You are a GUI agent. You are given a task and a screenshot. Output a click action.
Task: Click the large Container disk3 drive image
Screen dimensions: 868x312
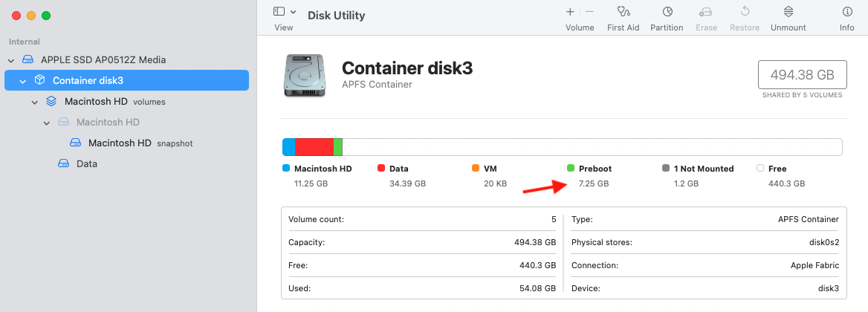click(x=303, y=77)
